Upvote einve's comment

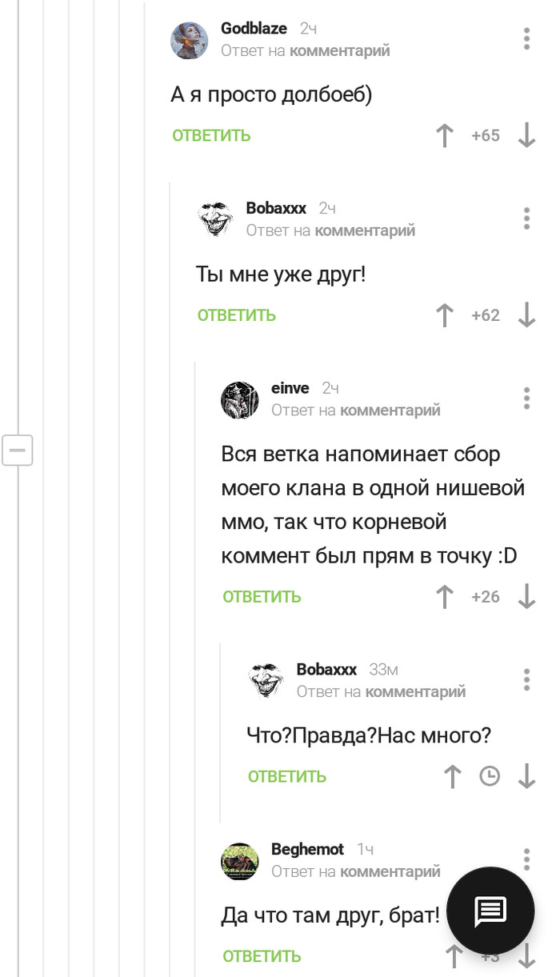tap(445, 596)
